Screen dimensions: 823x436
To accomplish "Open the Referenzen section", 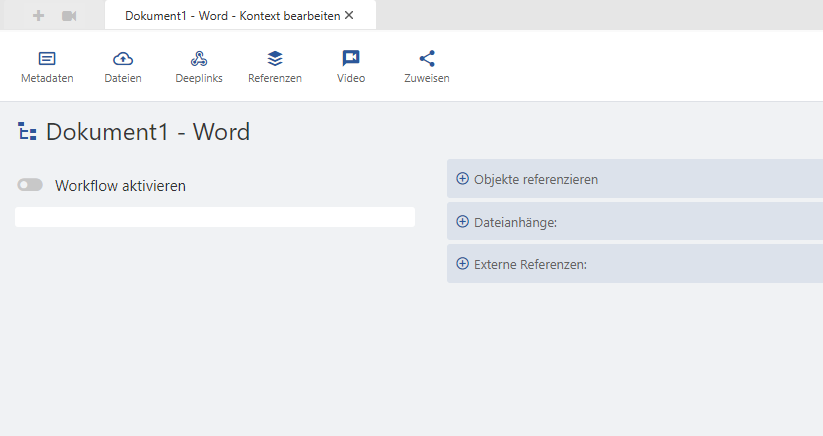I will tap(275, 67).
